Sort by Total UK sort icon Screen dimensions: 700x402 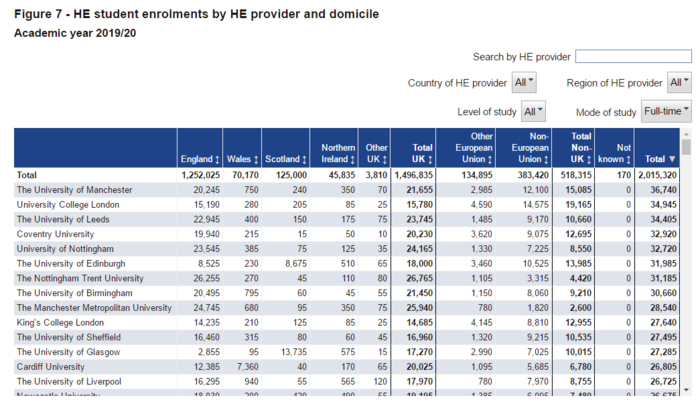coord(431,160)
